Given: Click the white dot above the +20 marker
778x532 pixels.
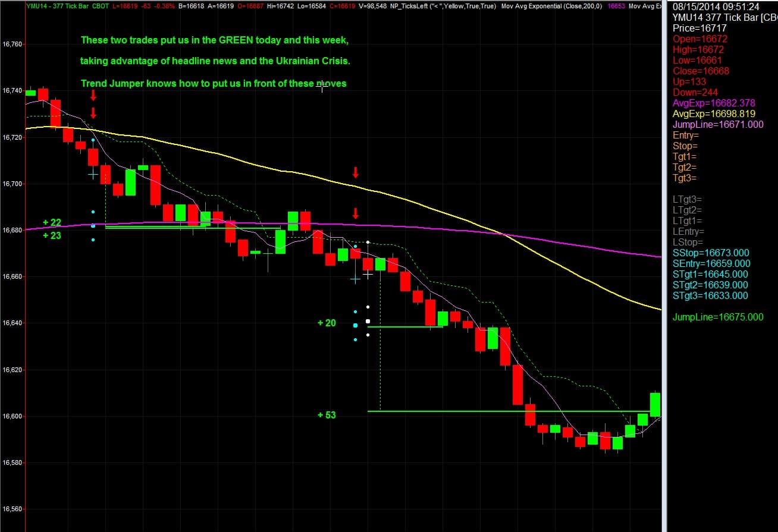Looking at the screenshot, I should 367,307.
